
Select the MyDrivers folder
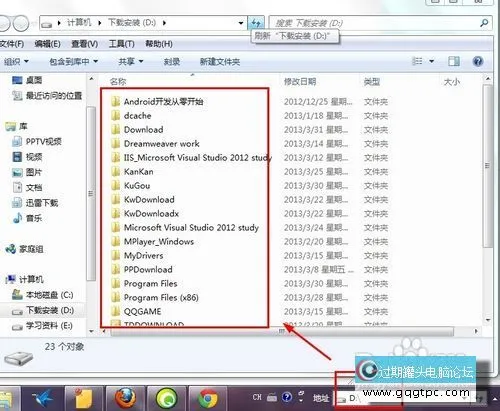click(137, 256)
